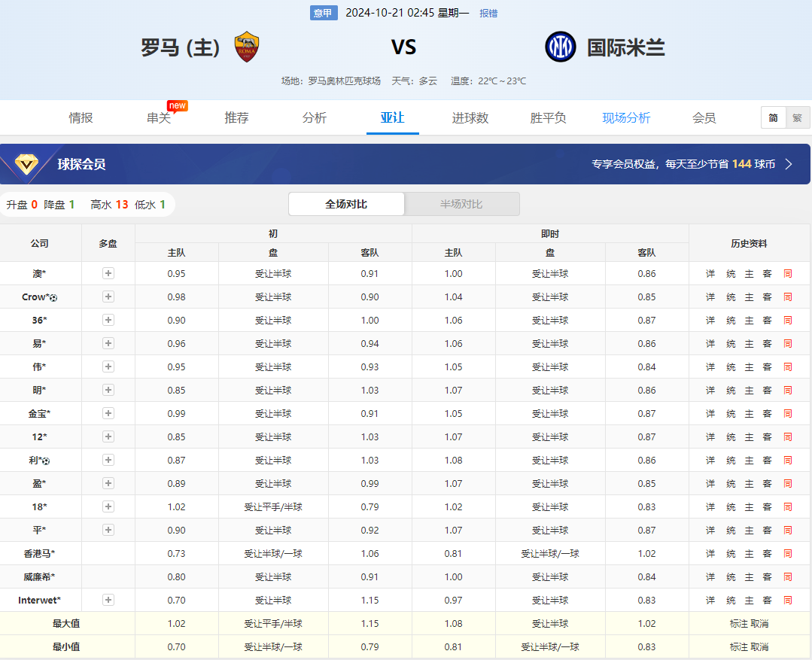This screenshot has height=660, width=812.
Task: Expand plus icon in 36* row
Action: coord(108,321)
